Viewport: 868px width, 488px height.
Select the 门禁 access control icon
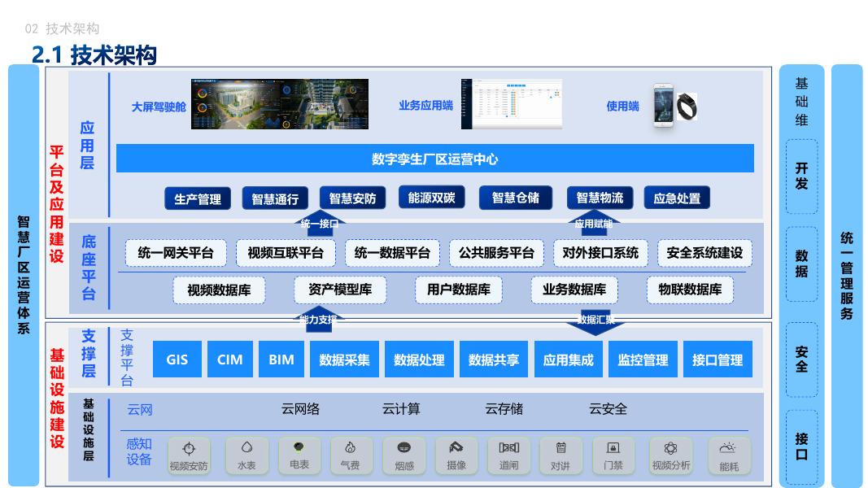point(613,456)
